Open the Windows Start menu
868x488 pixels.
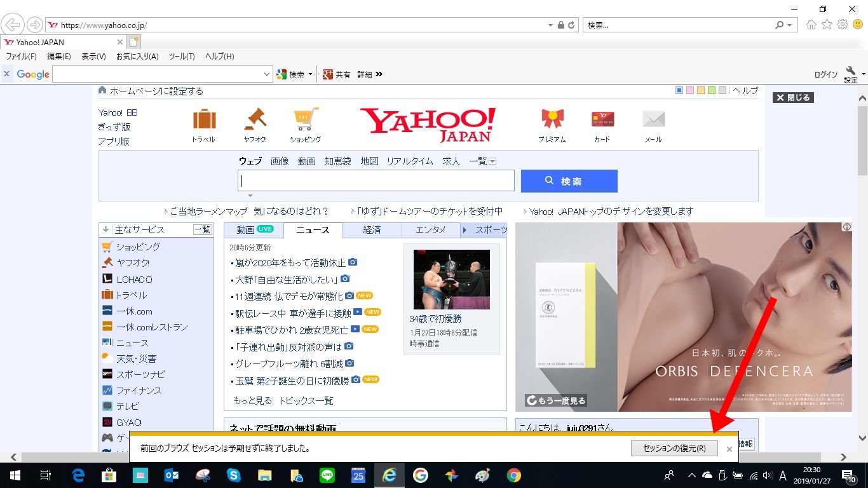point(15,475)
